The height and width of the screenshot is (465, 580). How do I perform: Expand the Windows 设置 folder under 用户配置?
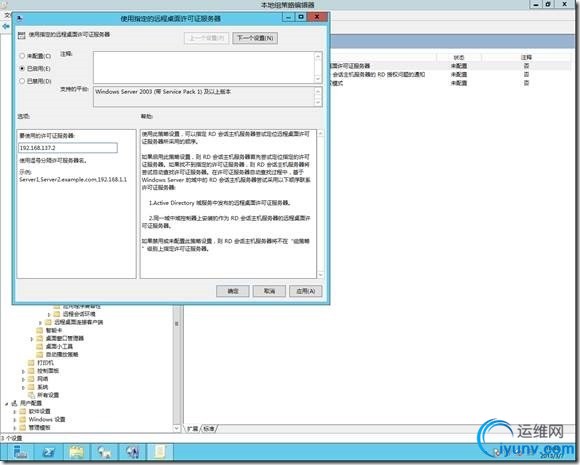coord(15,420)
